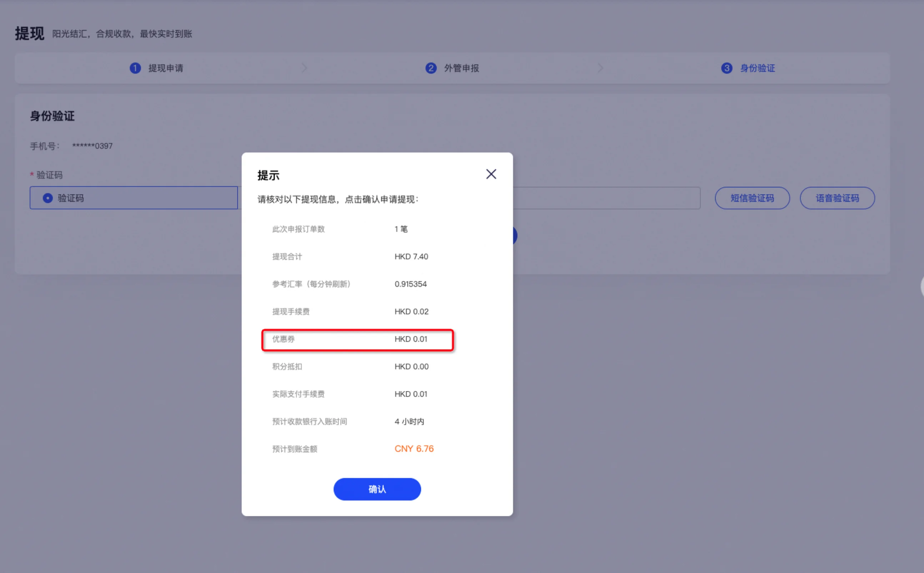Click the masked phone number ******0397
This screenshot has height=573, width=924.
point(92,146)
